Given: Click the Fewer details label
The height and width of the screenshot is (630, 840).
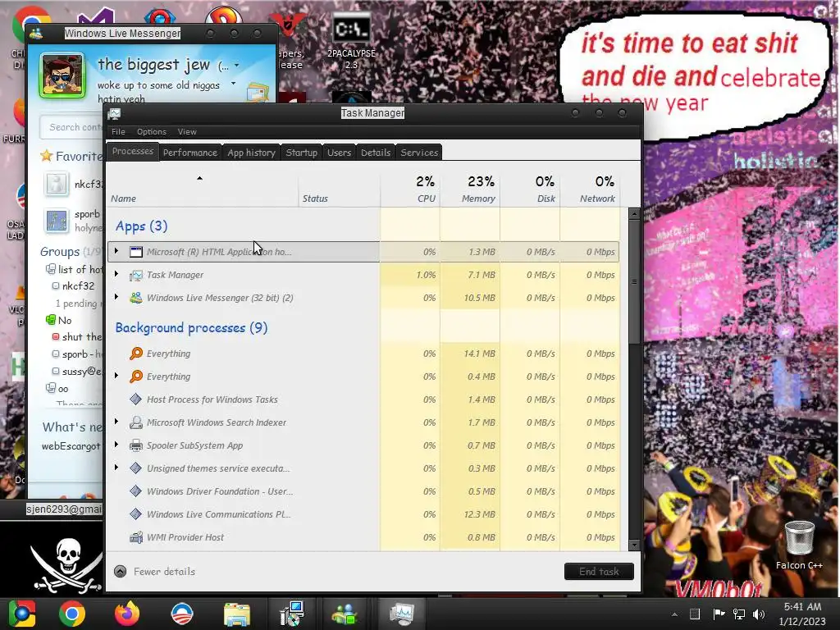Looking at the screenshot, I should [x=164, y=572].
